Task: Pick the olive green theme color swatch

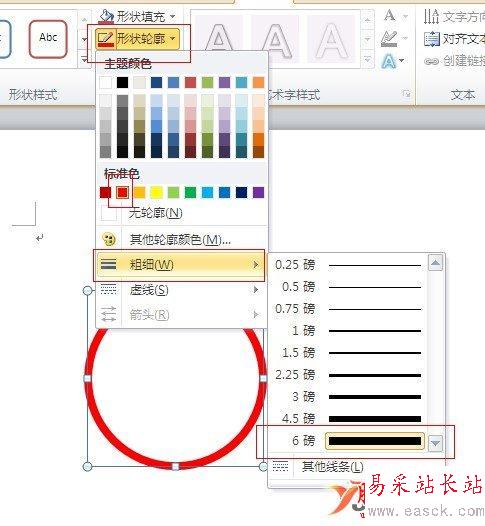Action: pyautogui.click(x=208, y=82)
